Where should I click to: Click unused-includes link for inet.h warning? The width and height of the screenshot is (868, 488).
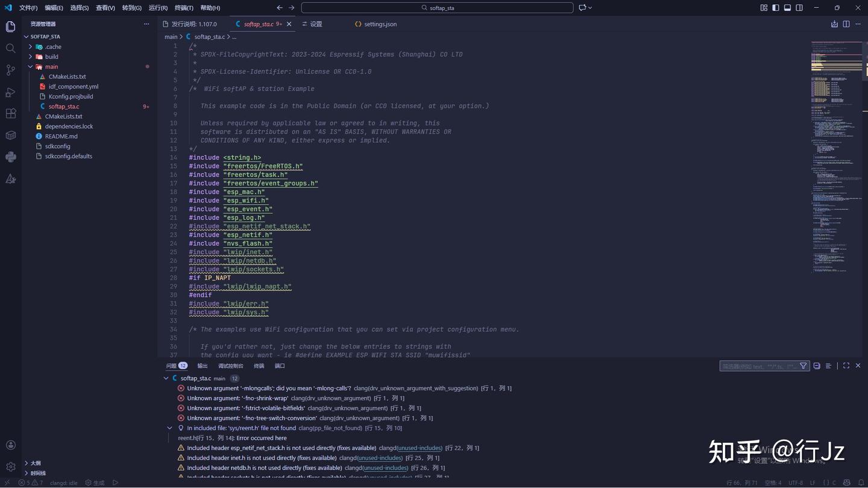click(380, 458)
